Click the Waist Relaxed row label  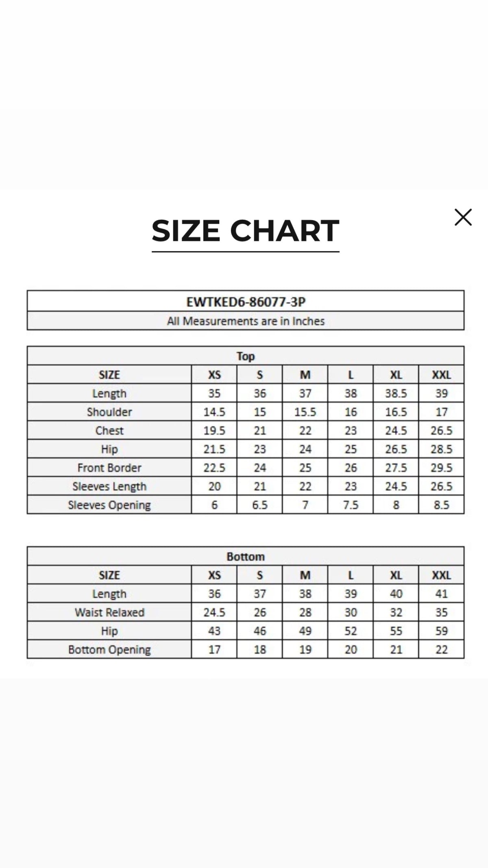click(x=109, y=612)
